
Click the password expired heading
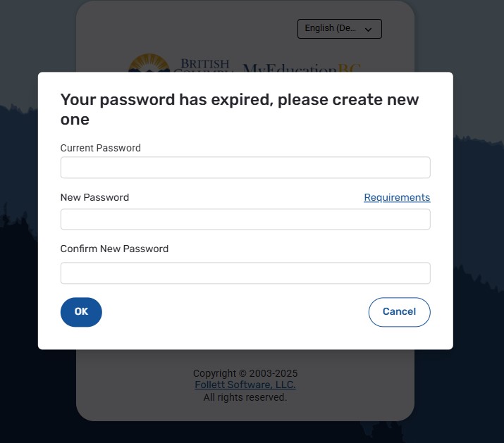tap(240, 109)
